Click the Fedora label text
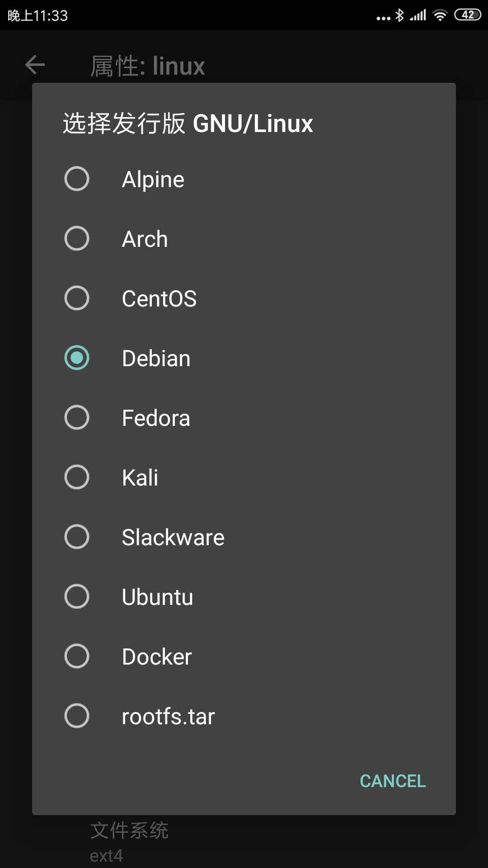This screenshot has height=868, width=488. (156, 418)
